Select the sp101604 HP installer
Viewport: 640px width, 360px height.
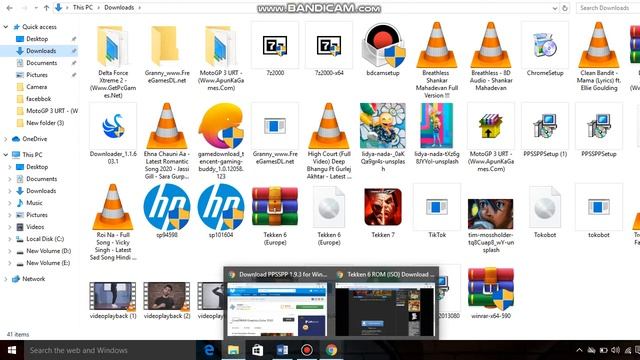(x=221, y=211)
